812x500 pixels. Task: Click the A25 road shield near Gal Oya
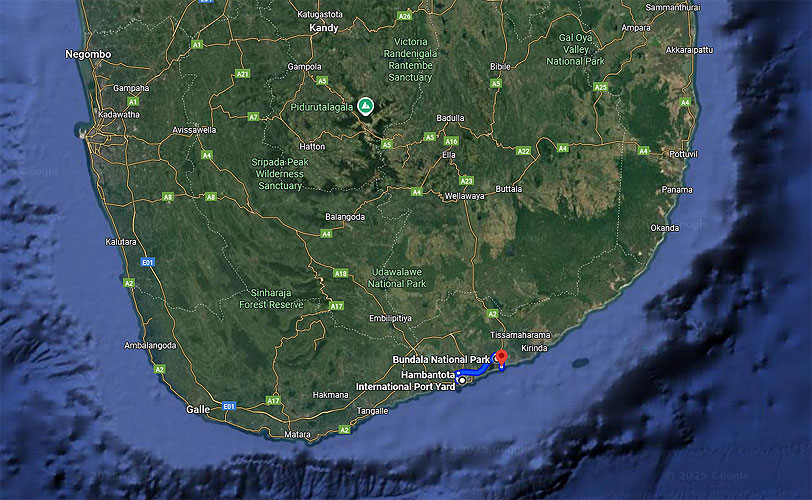pos(600,87)
